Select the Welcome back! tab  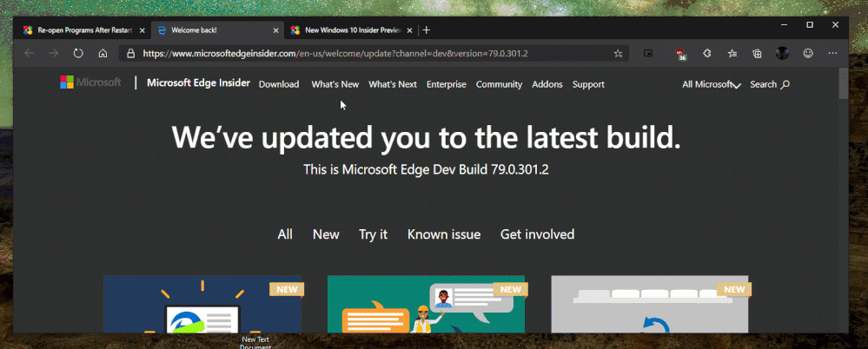(217, 30)
